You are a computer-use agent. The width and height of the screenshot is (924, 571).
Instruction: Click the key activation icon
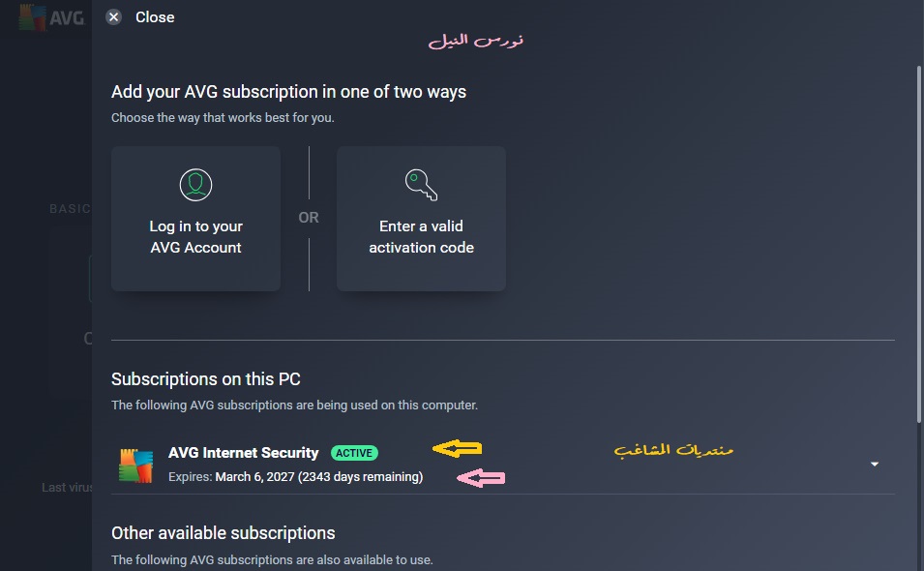point(421,184)
